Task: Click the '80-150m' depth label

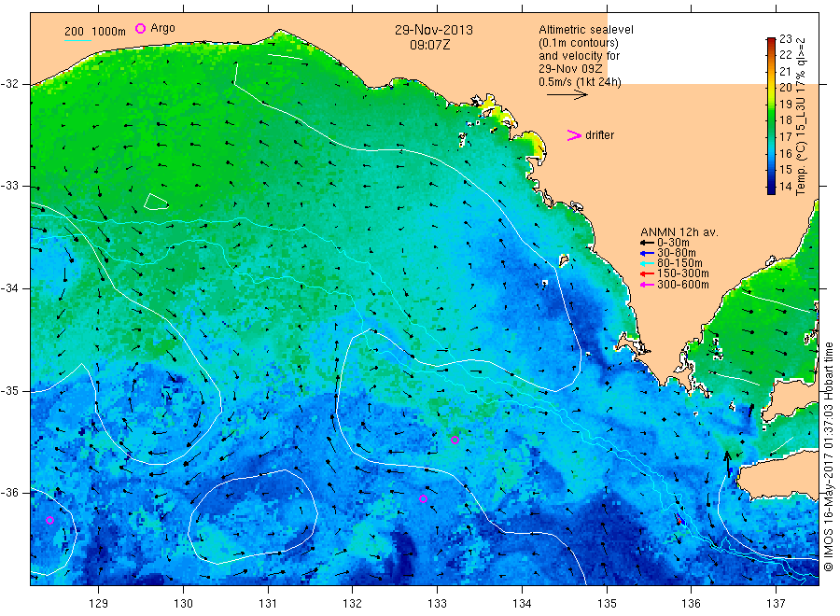Action: [679, 263]
